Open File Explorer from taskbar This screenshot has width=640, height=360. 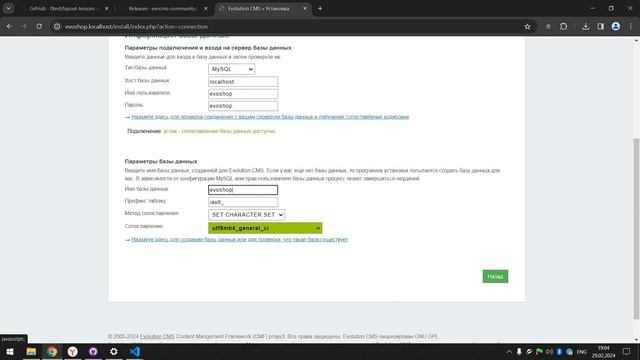tap(31, 351)
